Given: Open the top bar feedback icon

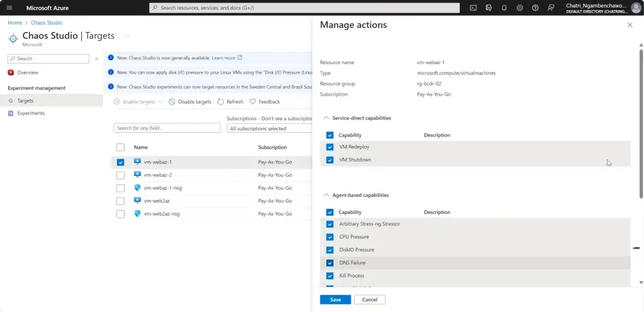Looking at the screenshot, I should (551, 8).
